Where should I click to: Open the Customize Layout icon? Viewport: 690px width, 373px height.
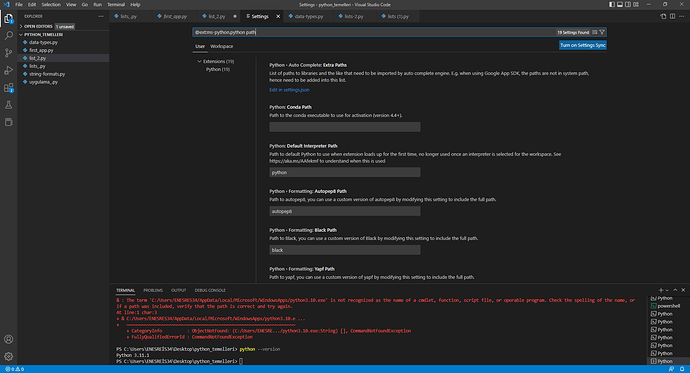point(635,4)
